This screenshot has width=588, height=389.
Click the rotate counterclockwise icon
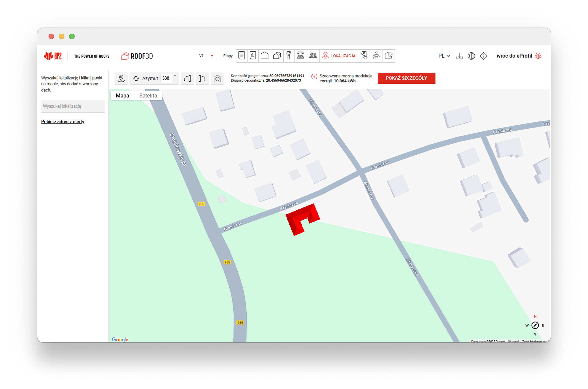coord(187,78)
